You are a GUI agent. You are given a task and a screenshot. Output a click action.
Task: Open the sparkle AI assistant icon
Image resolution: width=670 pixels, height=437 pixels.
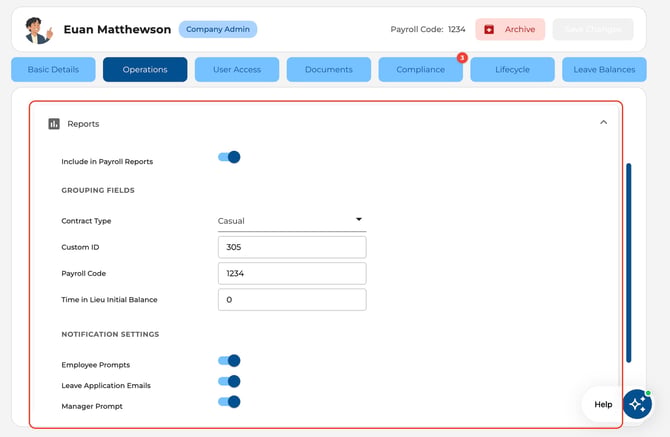(637, 404)
